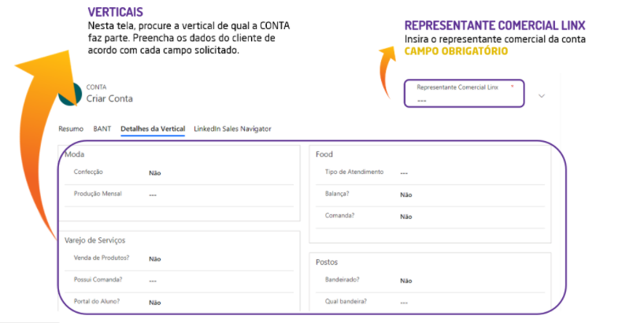This screenshot has height=323, width=644.
Task: Click the Balança? field value
Action: tap(406, 195)
